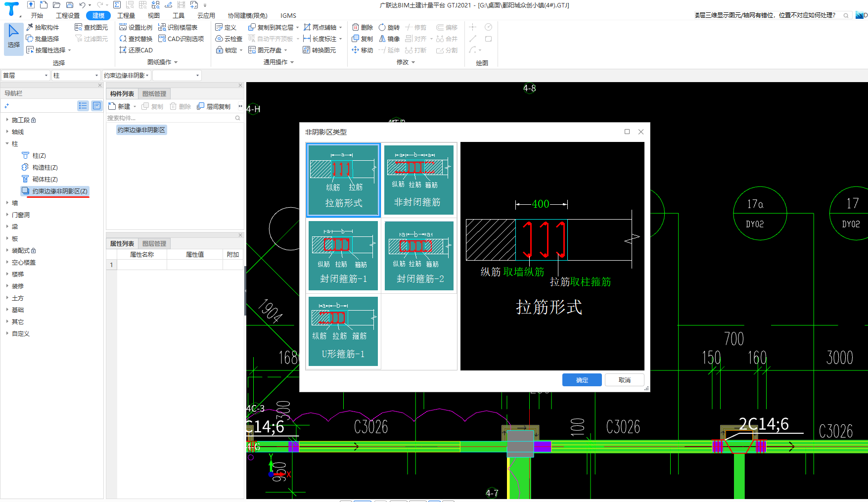The image size is (868, 502).
Task: Click the 复制 copy tool in ribbon
Action: [x=362, y=39]
